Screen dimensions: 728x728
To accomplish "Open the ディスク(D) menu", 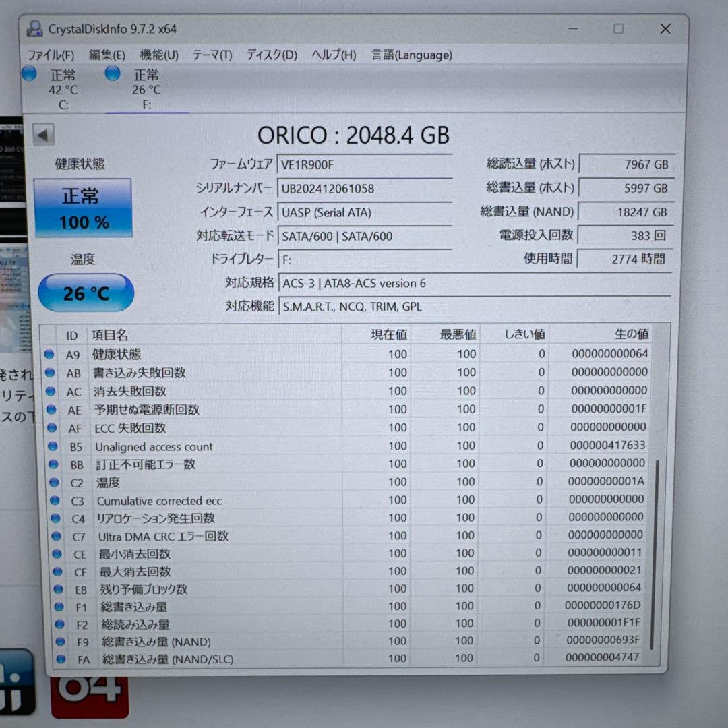I will [x=272, y=55].
